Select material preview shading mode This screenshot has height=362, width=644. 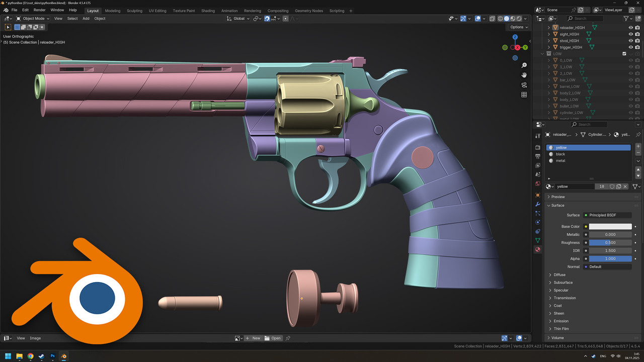pyautogui.click(x=513, y=19)
